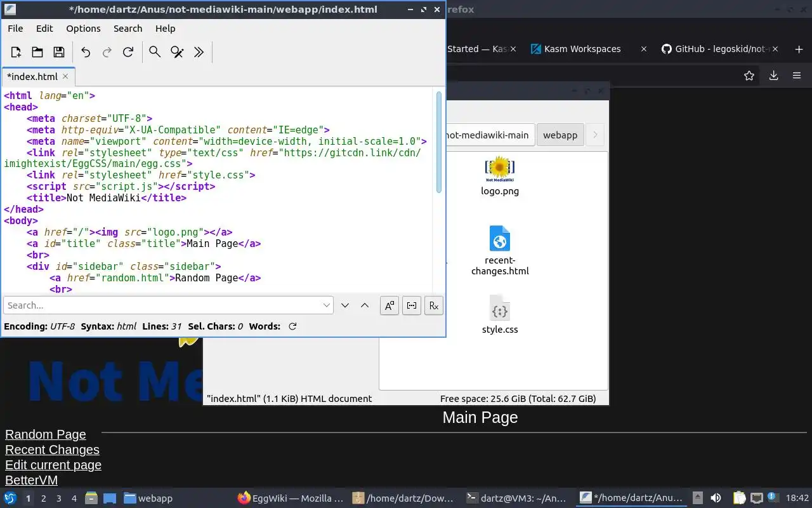Open a file via the editor's folder icon
Viewport: 812px width, 508px height.
pos(37,52)
